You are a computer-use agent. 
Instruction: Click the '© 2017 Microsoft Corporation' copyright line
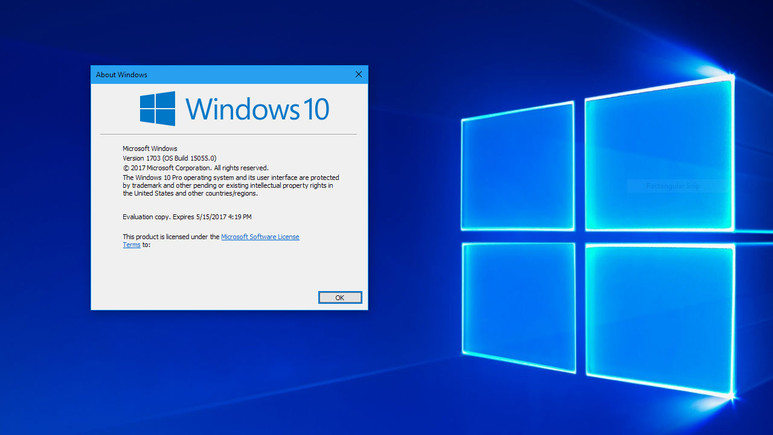[x=196, y=168]
